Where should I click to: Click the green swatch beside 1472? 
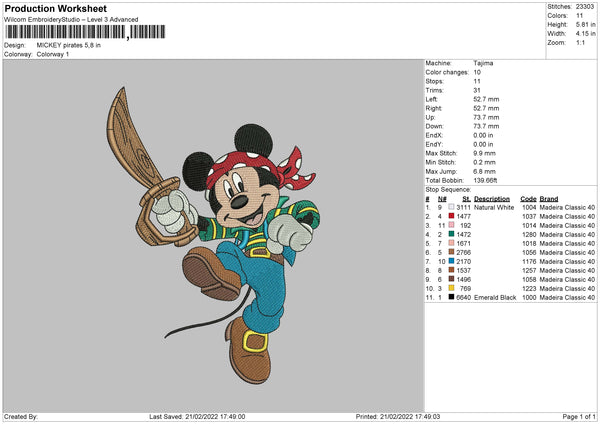452,234
